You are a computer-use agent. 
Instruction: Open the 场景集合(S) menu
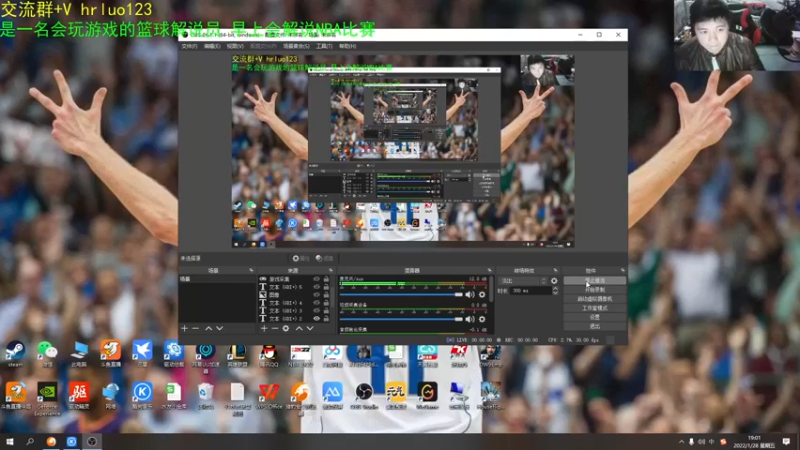pos(296,46)
